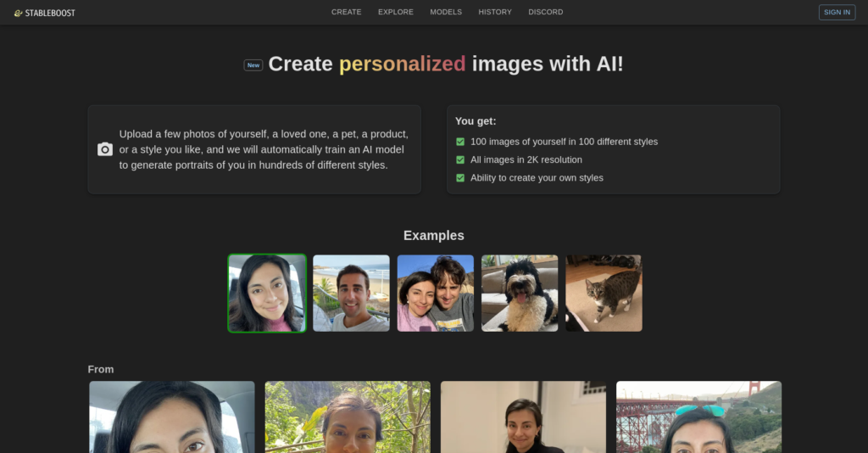Pick the tabby cat example thumbnail
Screen dimensions: 868x453
pos(604,294)
